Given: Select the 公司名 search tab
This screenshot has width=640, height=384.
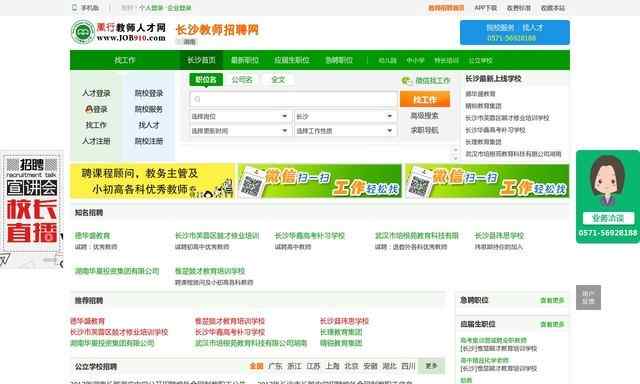Looking at the screenshot, I should (242, 80).
